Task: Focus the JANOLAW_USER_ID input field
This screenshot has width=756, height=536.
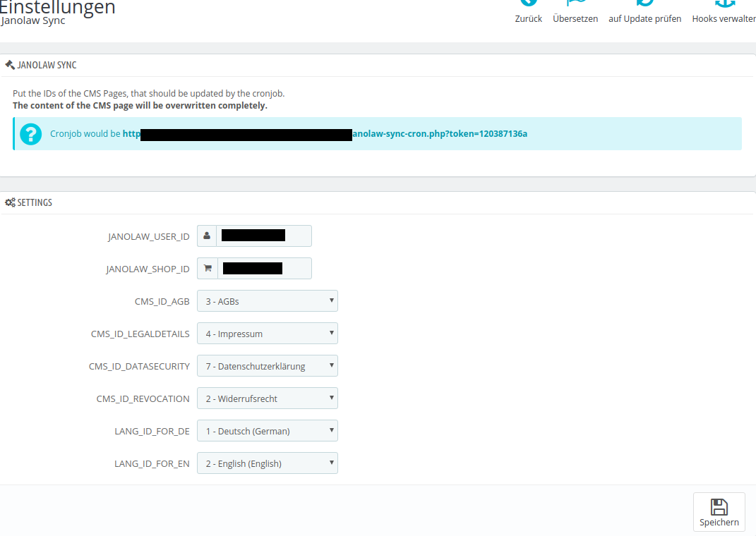Action: [x=264, y=236]
